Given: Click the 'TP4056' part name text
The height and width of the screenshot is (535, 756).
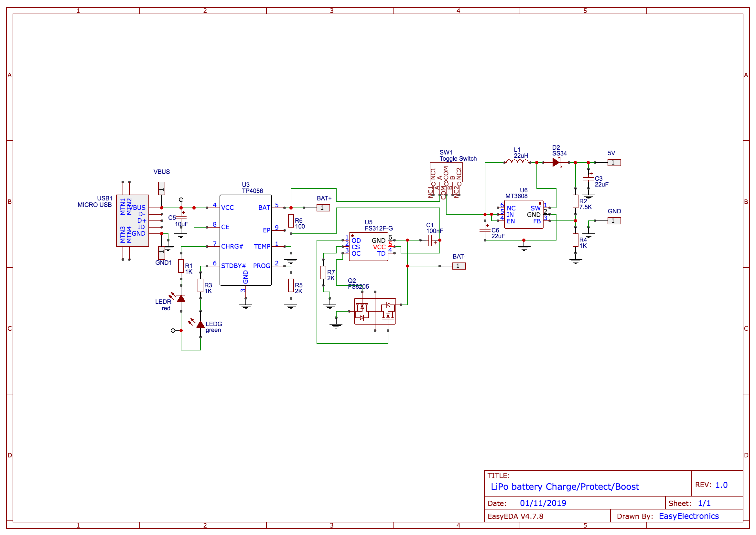Looking at the screenshot, I should 253,191.
